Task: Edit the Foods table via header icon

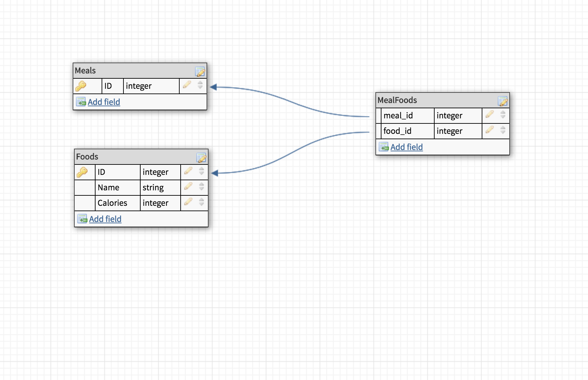Action: (201, 157)
